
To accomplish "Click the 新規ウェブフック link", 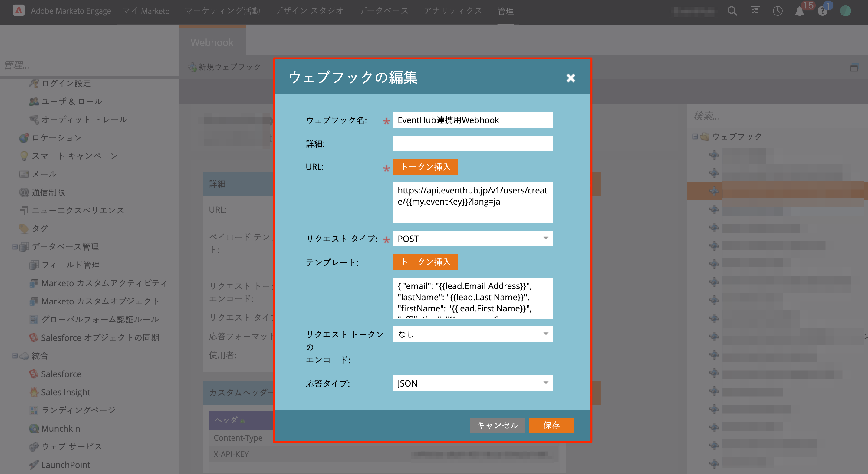I will click(229, 67).
